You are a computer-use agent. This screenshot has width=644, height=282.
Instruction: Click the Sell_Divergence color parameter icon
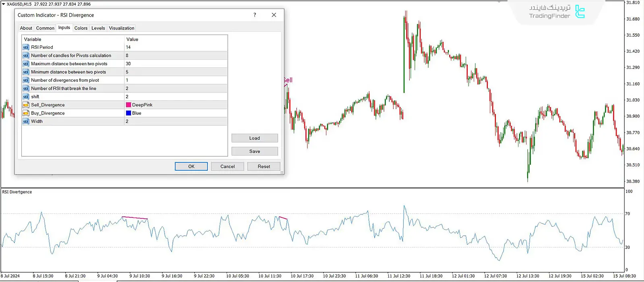(26, 105)
